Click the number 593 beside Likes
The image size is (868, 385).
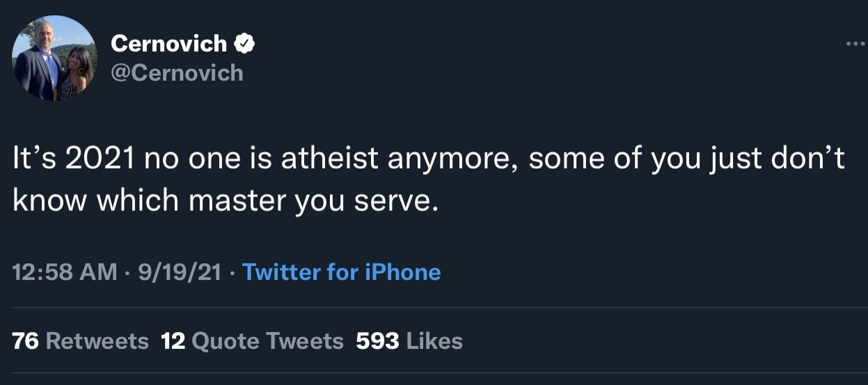(377, 341)
